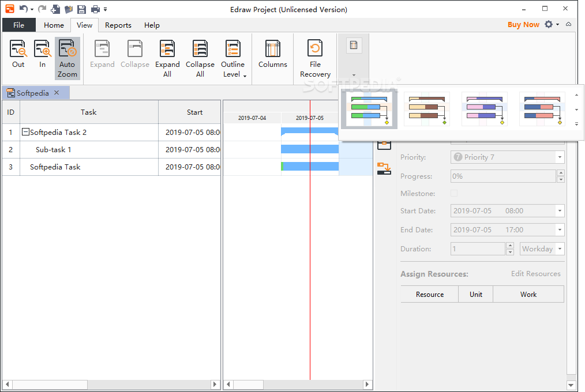This screenshot has height=392, width=585.
Task: Click the Save icon
Action: [x=81, y=9]
